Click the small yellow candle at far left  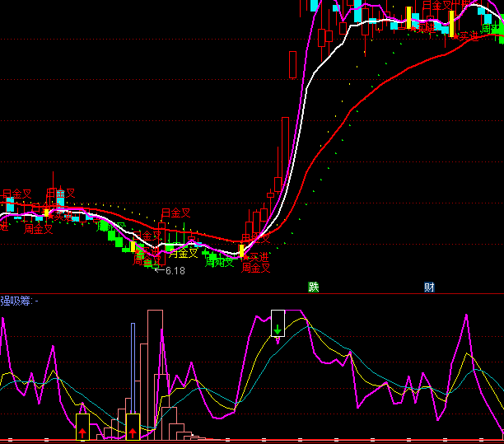coord(47,213)
